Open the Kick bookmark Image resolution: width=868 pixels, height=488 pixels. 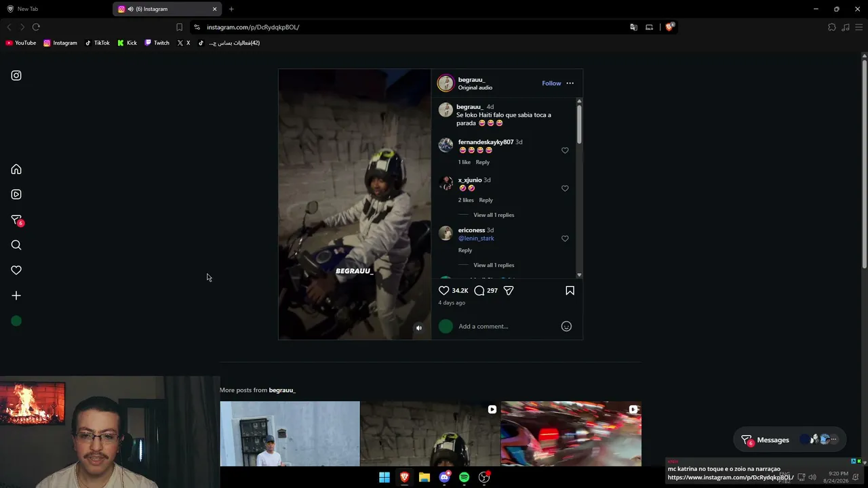[127, 43]
